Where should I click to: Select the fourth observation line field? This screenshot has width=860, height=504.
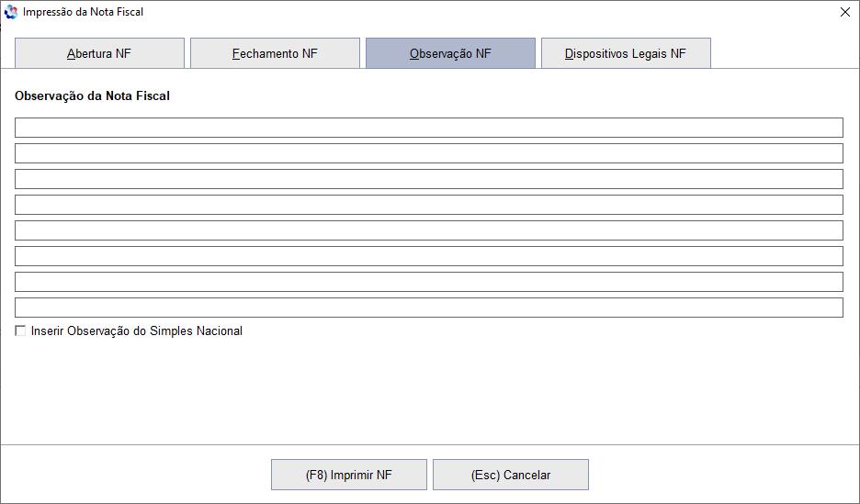(x=429, y=205)
